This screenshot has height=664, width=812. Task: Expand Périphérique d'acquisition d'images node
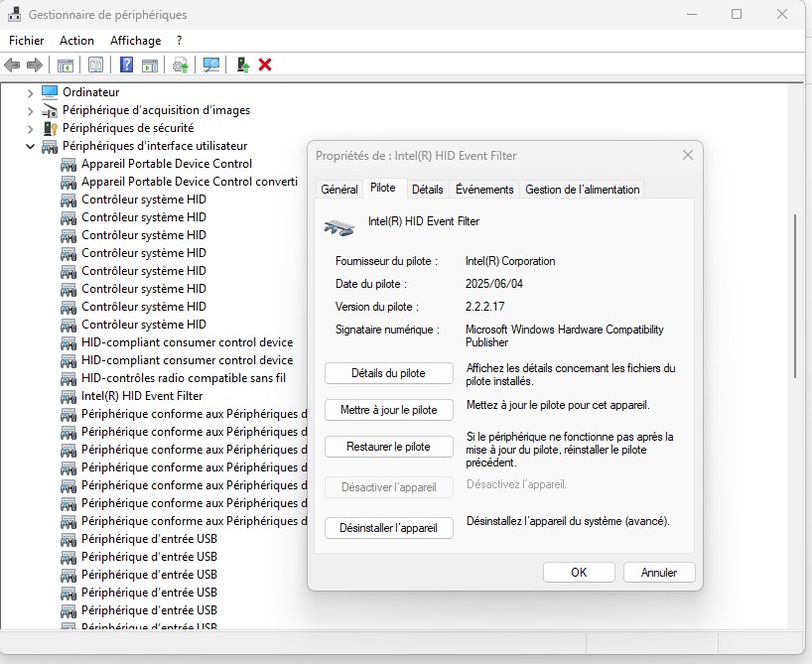pyautogui.click(x=30, y=110)
